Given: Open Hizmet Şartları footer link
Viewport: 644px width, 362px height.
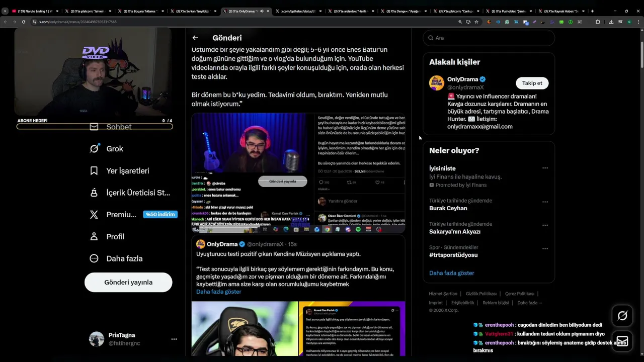Looking at the screenshot, I should pos(443,294).
